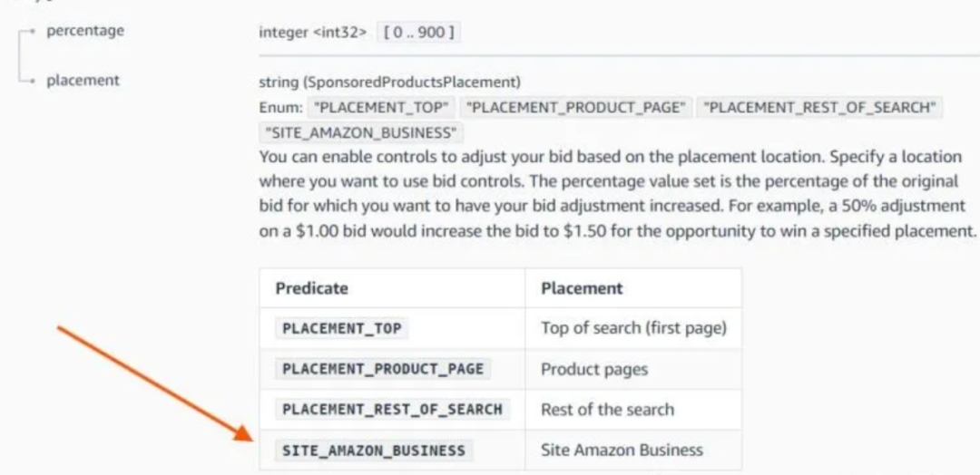Click the orange arrow annotation
The height and width of the screenshot is (475, 980).
point(155,383)
